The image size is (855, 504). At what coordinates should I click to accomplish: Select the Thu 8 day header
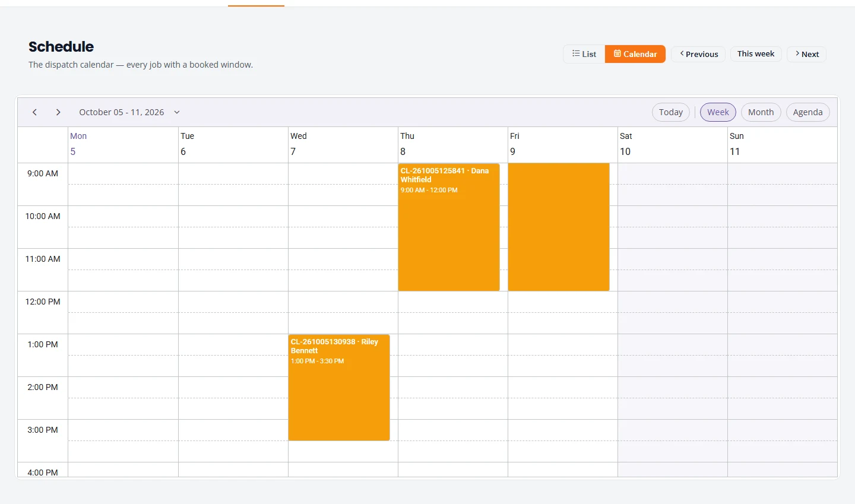pyautogui.click(x=453, y=144)
